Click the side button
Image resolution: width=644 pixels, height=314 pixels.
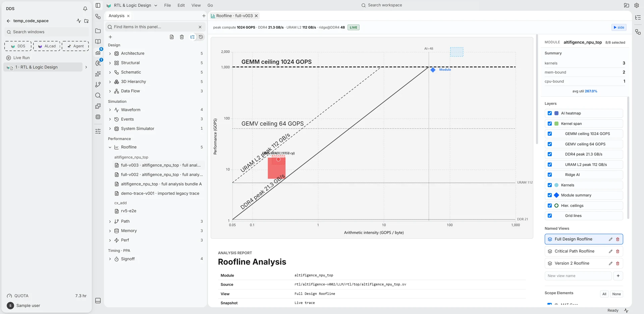tap(619, 28)
